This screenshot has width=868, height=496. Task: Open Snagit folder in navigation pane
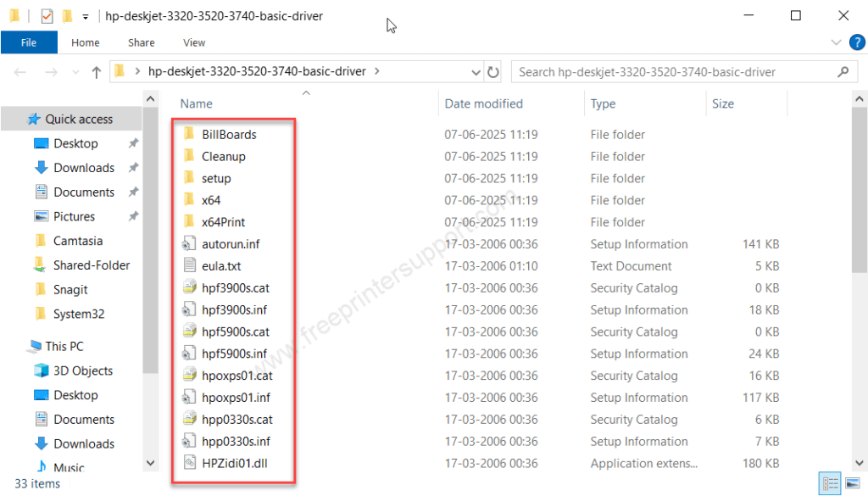[70, 289]
